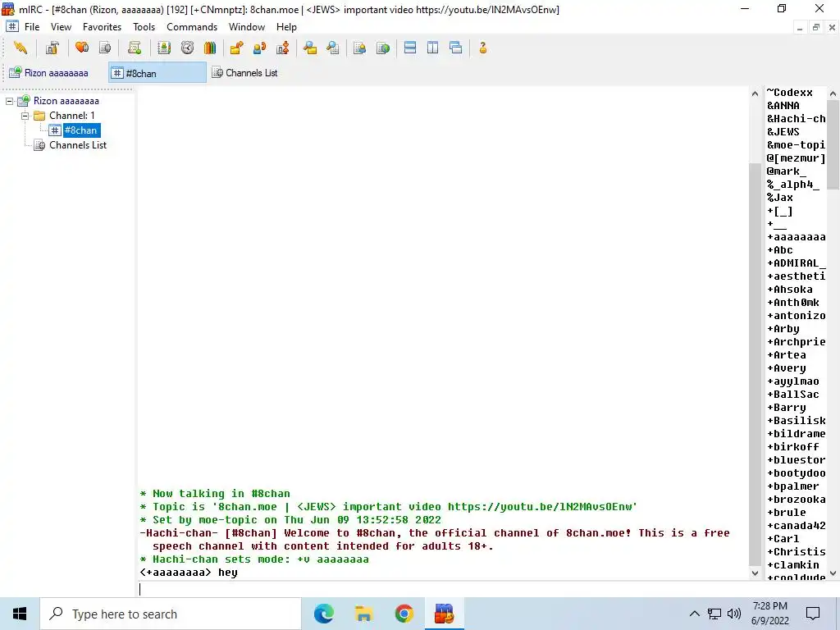840x630 pixels.
Task: Open Microsoft Edge from the taskbar
Action: 323,614
